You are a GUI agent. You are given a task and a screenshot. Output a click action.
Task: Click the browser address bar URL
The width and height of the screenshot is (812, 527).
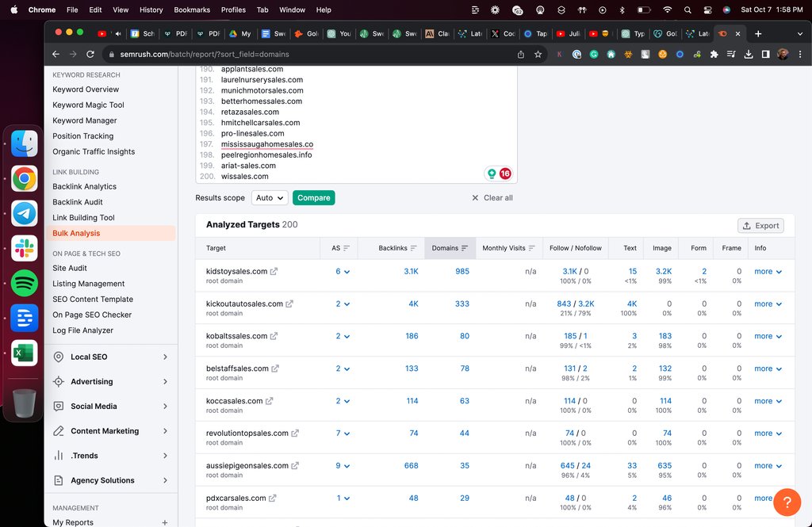point(205,55)
